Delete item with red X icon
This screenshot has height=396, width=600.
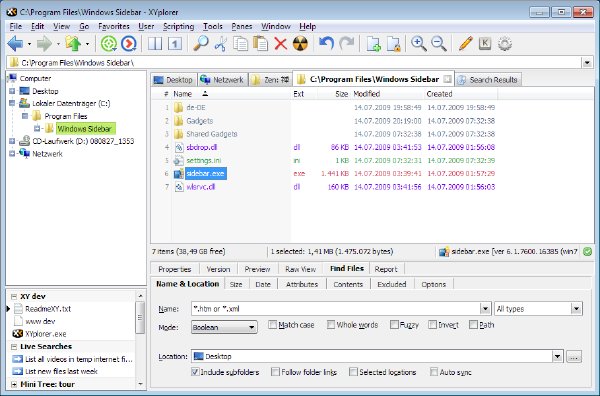[280, 44]
